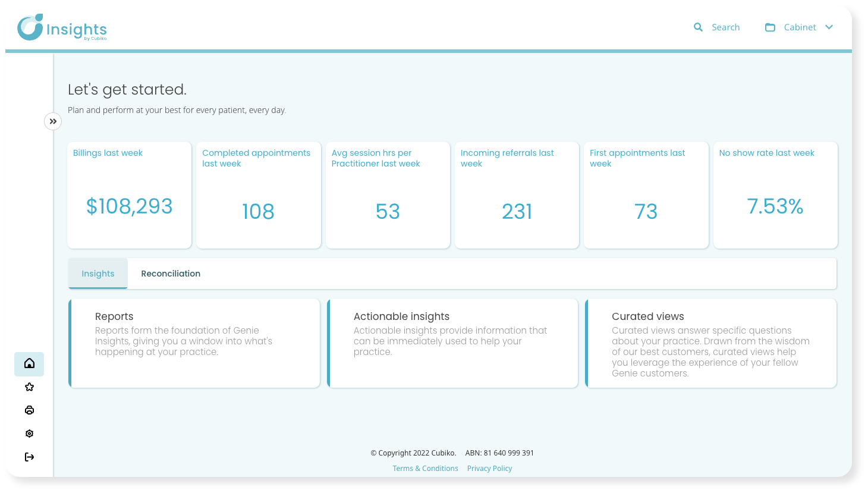
Task: Open the Curated views card
Action: pos(711,343)
